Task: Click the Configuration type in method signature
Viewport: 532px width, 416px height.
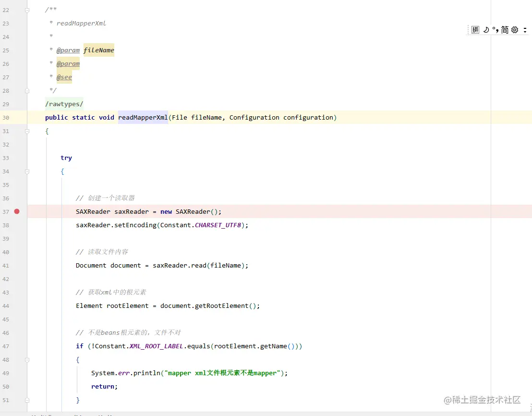Action: coord(254,117)
